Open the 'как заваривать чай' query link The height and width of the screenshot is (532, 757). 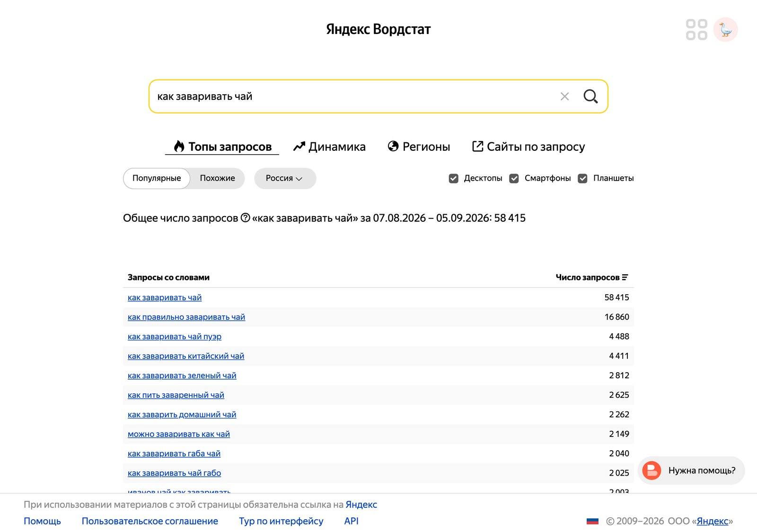(x=165, y=297)
